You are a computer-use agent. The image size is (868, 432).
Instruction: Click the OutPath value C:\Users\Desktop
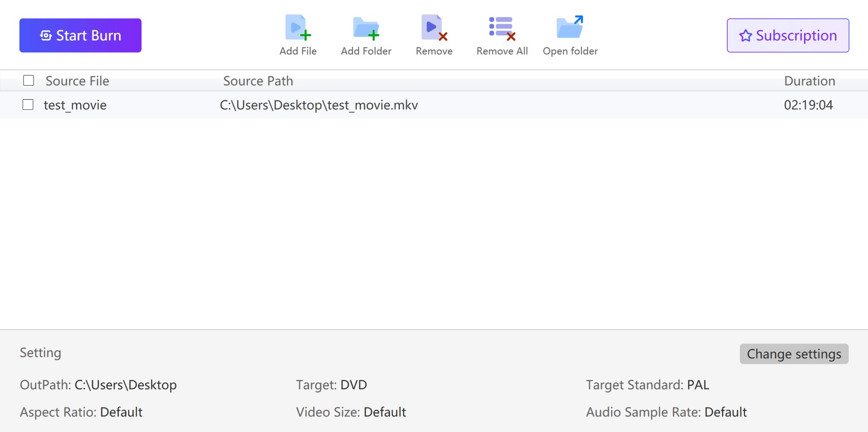[x=126, y=385]
